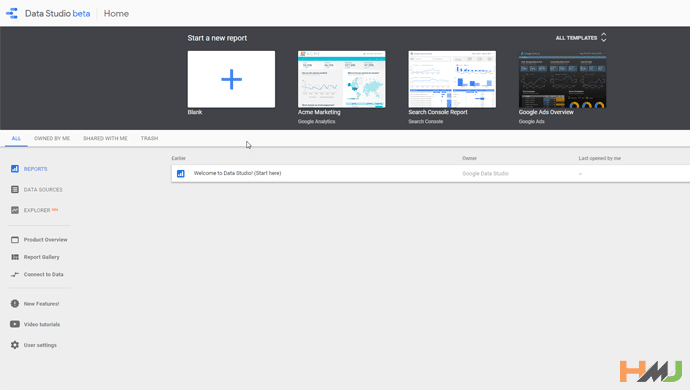
Task: Click the Google Analytics subtitle under Acme Marketing
Action: pyautogui.click(x=316, y=121)
